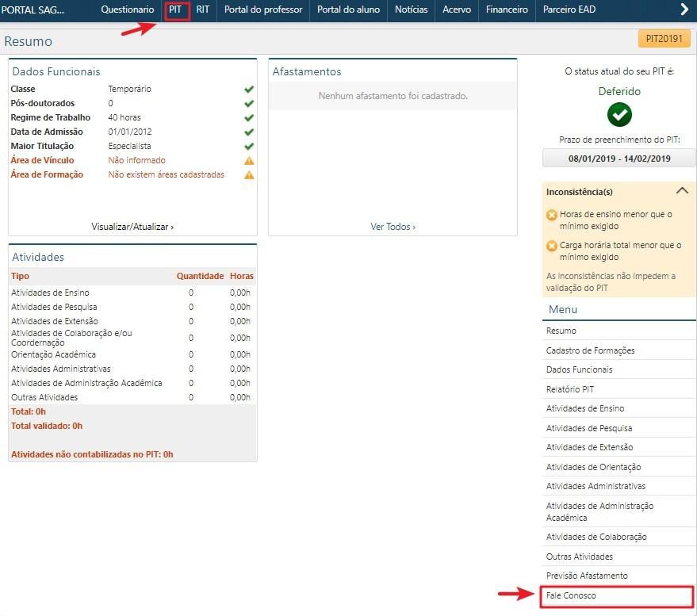
Task: Select the PIT20191 period button
Action: (x=664, y=40)
